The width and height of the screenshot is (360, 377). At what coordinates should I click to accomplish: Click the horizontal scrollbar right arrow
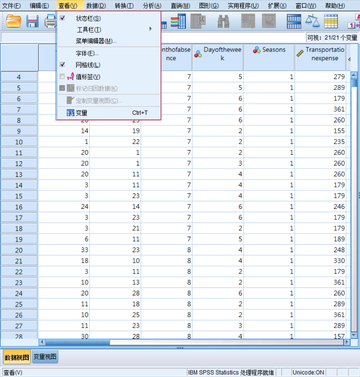347,342
